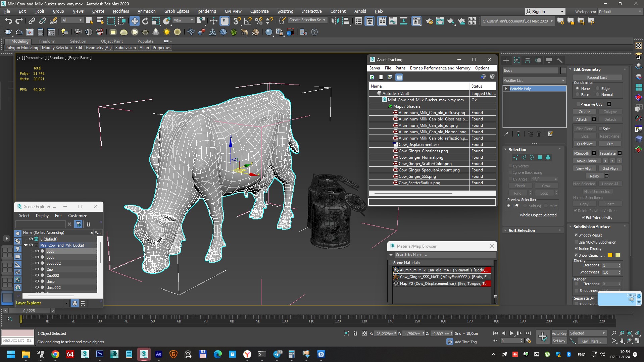Open the Create command panel tab
644x362 pixels.
click(506, 60)
